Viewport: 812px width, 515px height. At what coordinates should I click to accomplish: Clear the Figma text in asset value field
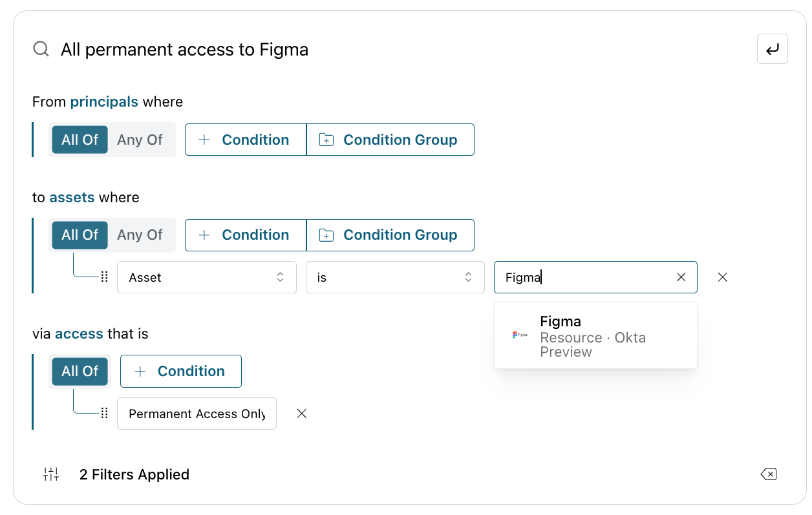pyautogui.click(x=681, y=277)
